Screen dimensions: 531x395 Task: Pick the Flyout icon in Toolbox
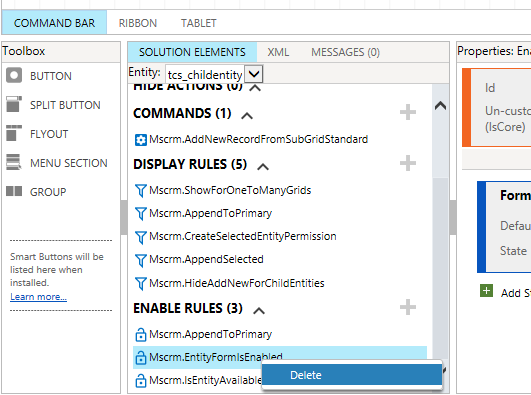[14, 133]
